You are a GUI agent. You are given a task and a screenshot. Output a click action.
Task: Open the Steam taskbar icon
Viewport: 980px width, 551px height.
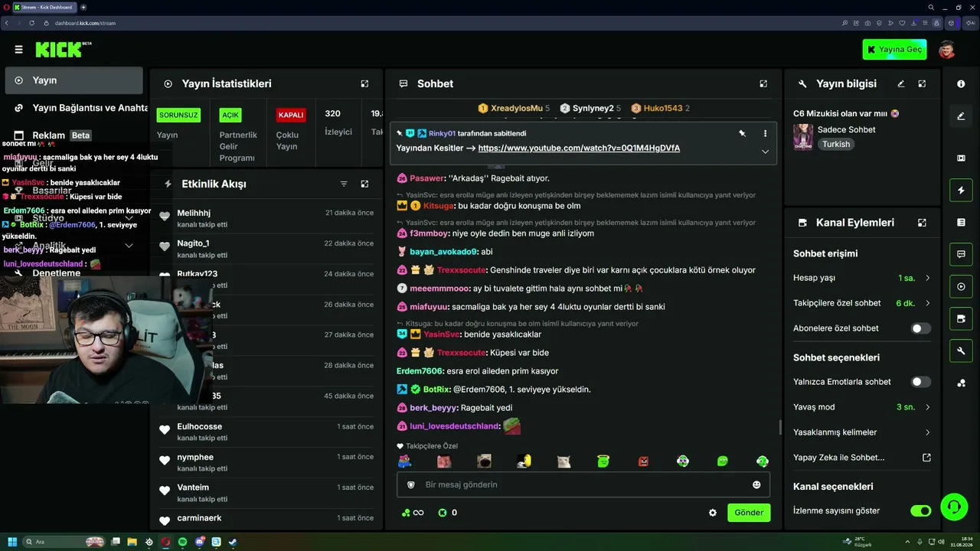[x=233, y=542]
